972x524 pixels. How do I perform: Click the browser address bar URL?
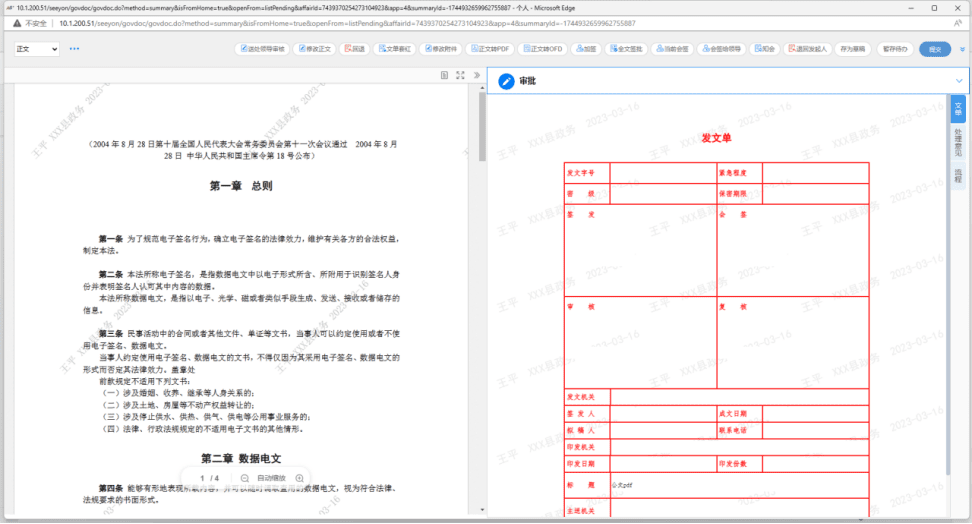click(347, 24)
